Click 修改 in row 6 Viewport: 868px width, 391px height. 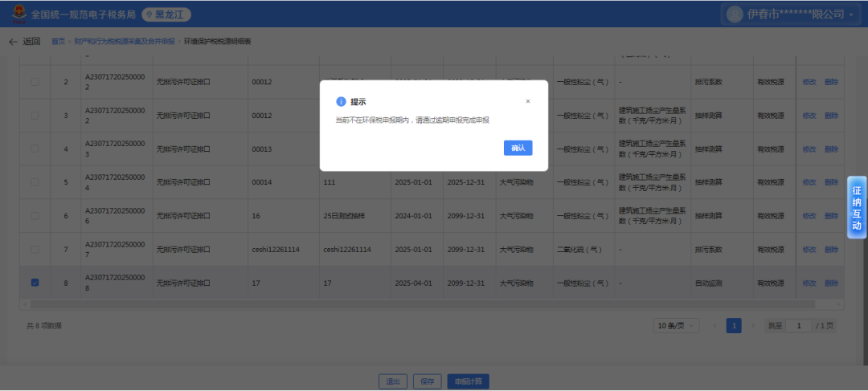(809, 216)
